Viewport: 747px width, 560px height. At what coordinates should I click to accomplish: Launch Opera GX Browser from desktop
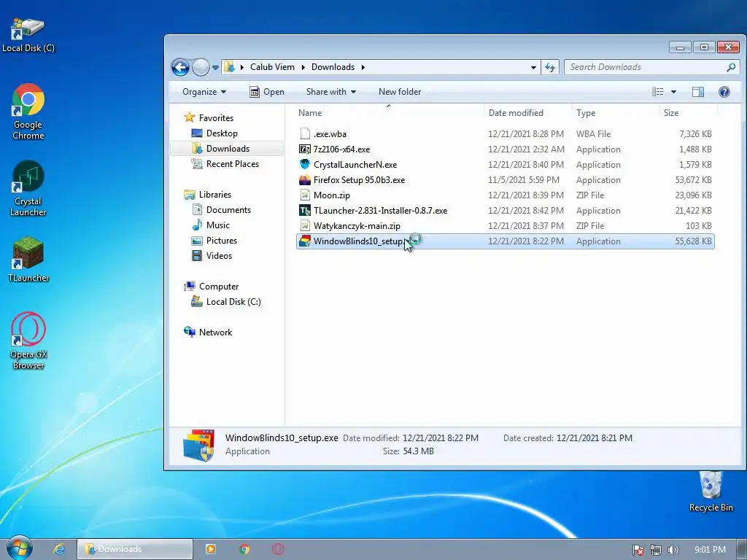(x=28, y=341)
